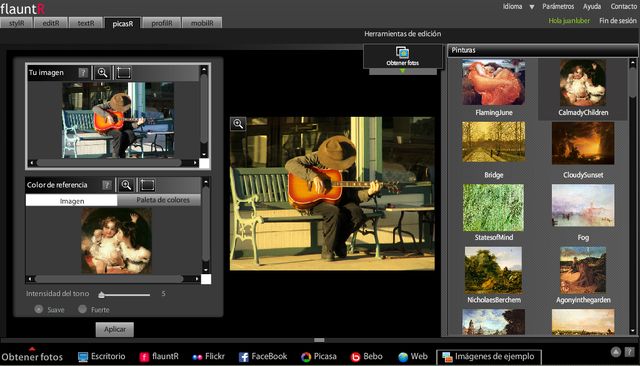Switch to the textR tab

point(86,23)
